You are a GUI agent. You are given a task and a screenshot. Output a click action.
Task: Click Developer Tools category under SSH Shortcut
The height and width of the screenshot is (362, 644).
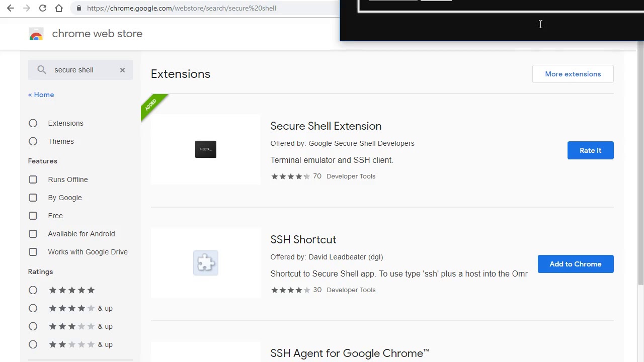351,290
